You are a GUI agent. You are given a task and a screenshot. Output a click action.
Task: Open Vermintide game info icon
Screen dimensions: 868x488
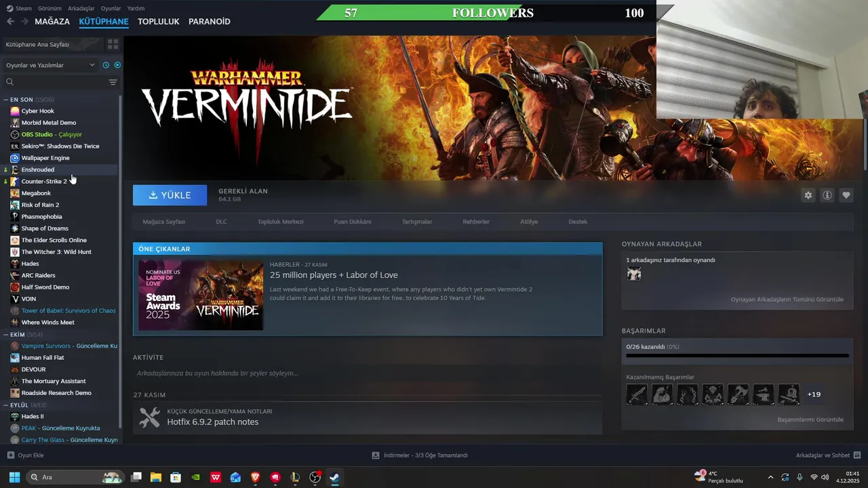(827, 195)
